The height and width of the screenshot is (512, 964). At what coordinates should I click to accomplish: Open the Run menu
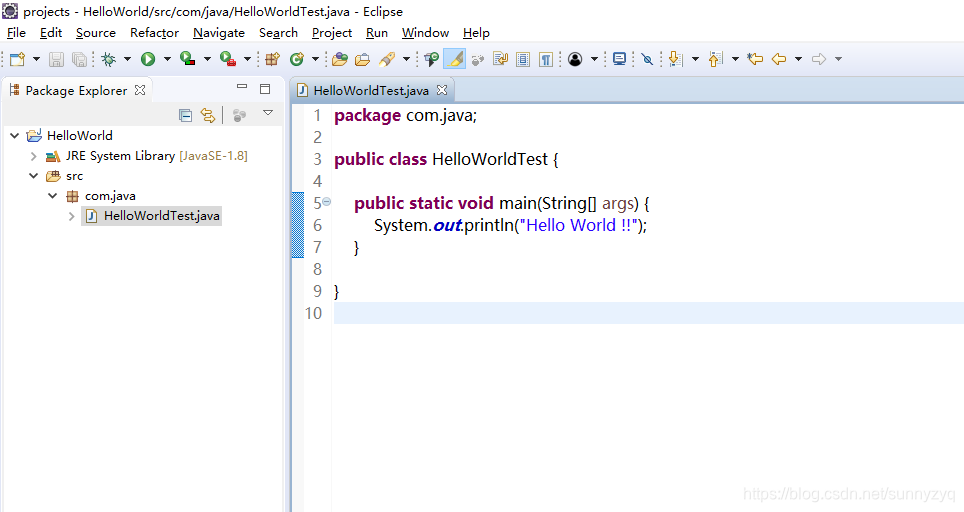[x=377, y=33]
